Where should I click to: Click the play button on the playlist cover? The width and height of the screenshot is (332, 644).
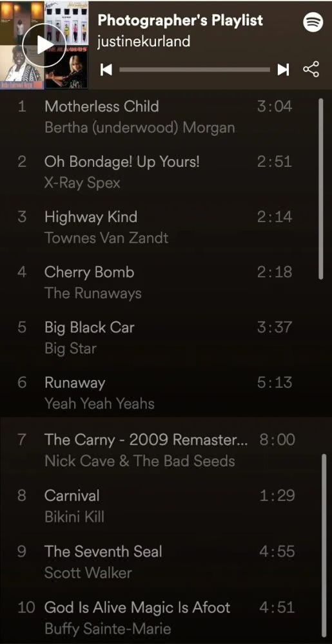click(x=44, y=45)
